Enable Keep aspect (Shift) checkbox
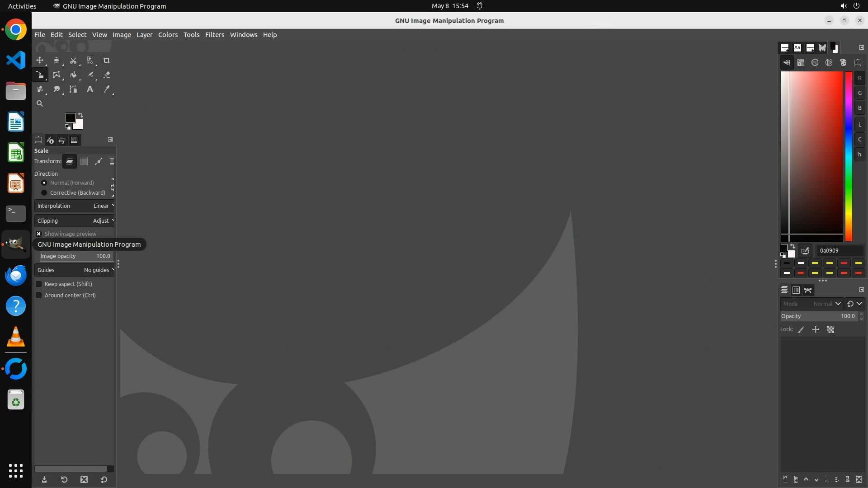The image size is (868, 488). point(39,284)
